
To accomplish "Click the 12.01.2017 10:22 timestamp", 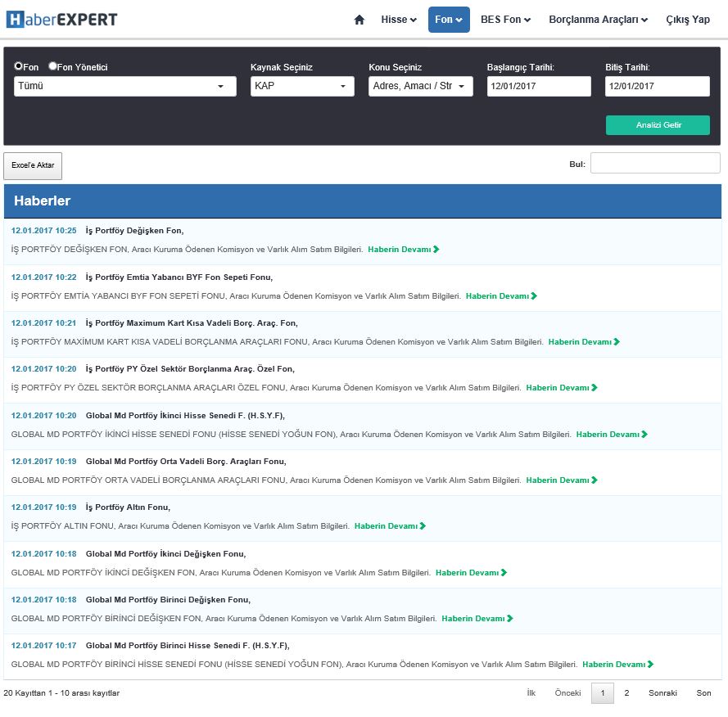I will tap(43, 277).
